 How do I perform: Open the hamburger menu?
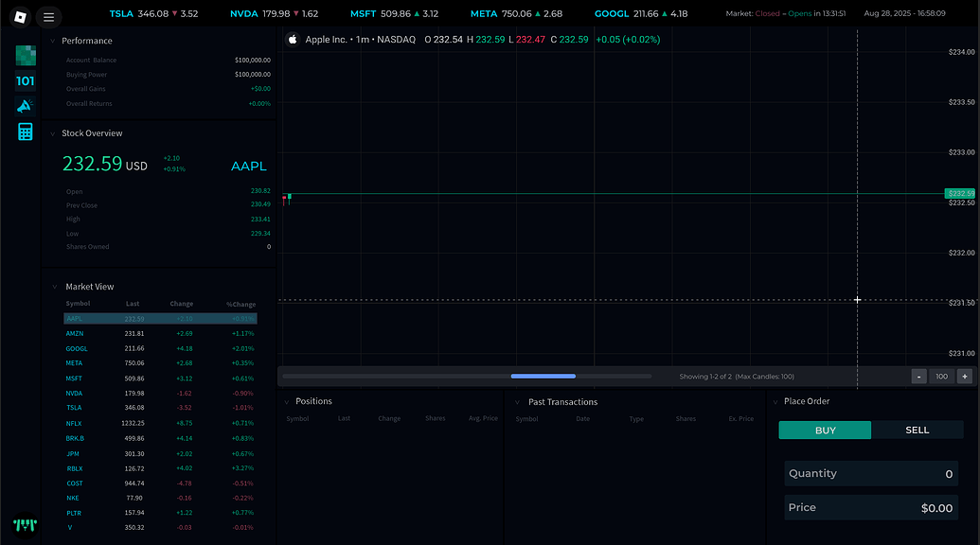pyautogui.click(x=49, y=16)
